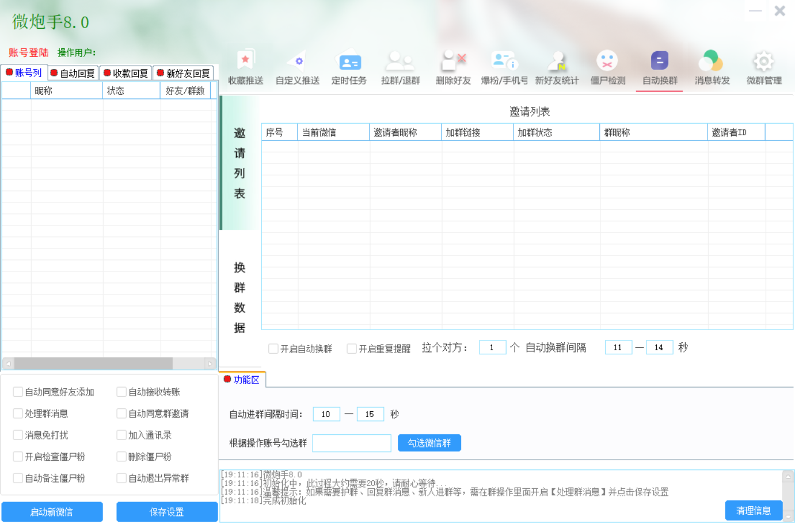795x532 pixels.
Task: Click the 序号 column header
Action: pyautogui.click(x=280, y=132)
